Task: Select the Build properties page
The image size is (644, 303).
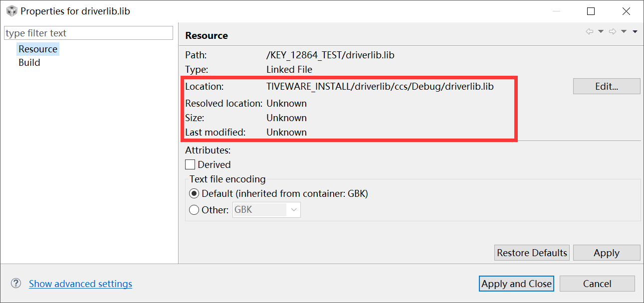Action: pyautogui.click(x=29, y=62)
